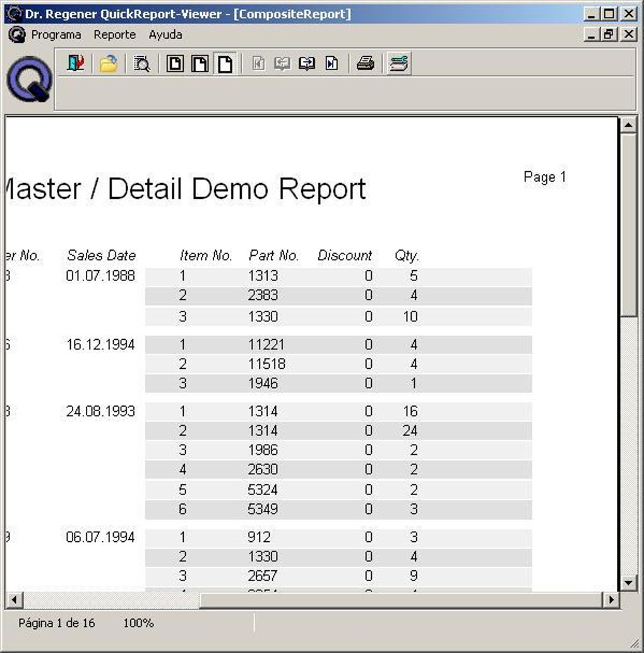Click the 'Detail Demo Report' title
644x653 pixels.
[x=237, y=189]
